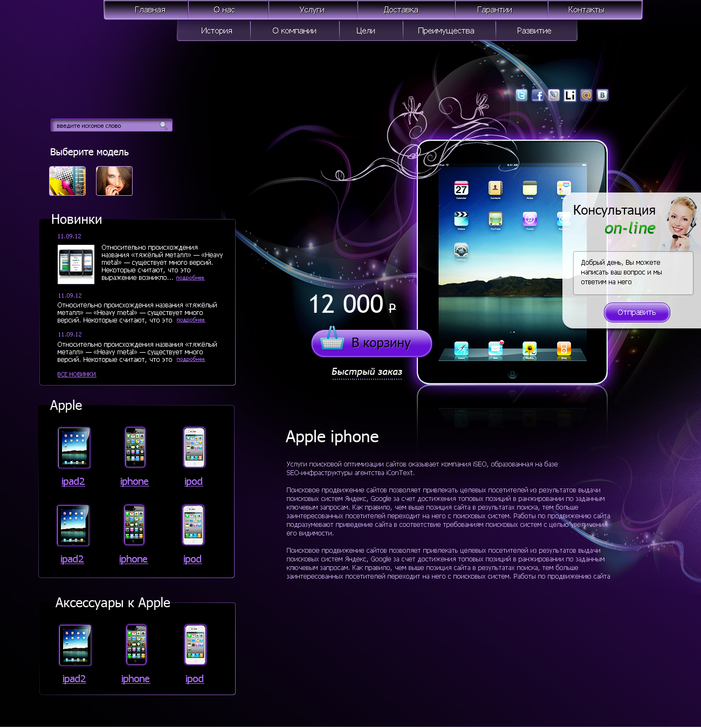Click ipad2 link in Apple accessories
The height and width of the screenshot is (728, 701).
click(x=74, y=679)
